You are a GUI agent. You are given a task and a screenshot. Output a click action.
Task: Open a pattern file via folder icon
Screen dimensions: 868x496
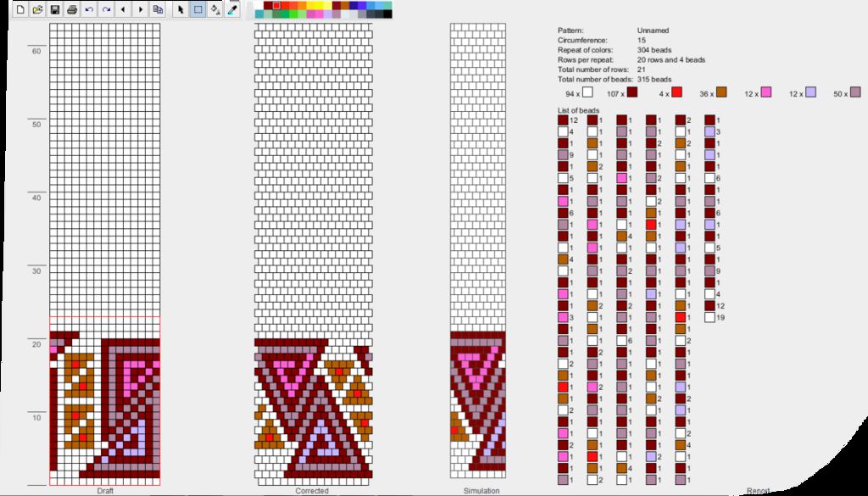coord(37,10)
